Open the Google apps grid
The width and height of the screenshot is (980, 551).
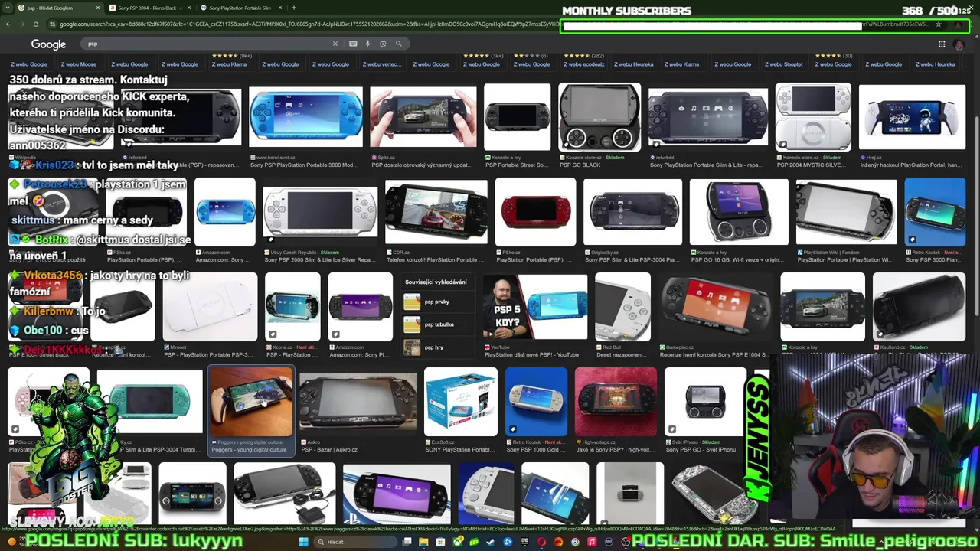pyautogui.click(x=942, y=44)
